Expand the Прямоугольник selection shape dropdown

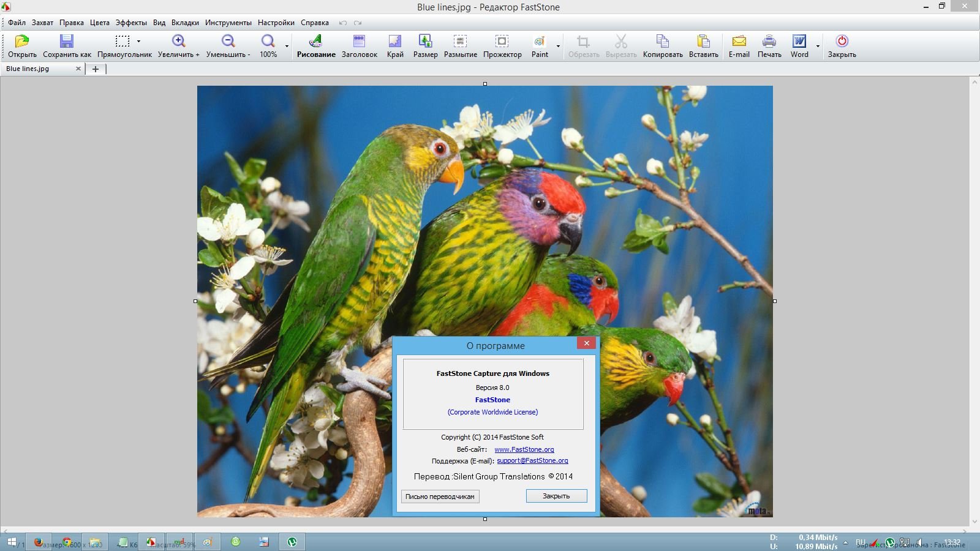tap(139, 42)
